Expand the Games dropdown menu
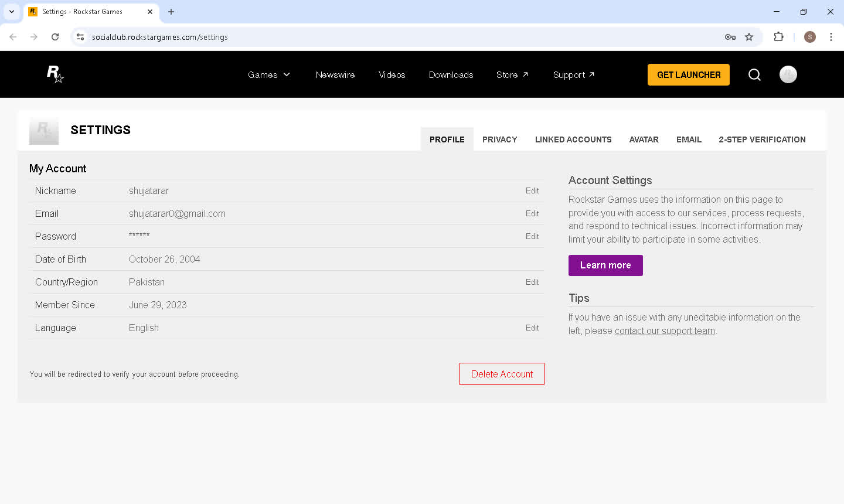Viewport: 844px width, 504px height. 268,75
